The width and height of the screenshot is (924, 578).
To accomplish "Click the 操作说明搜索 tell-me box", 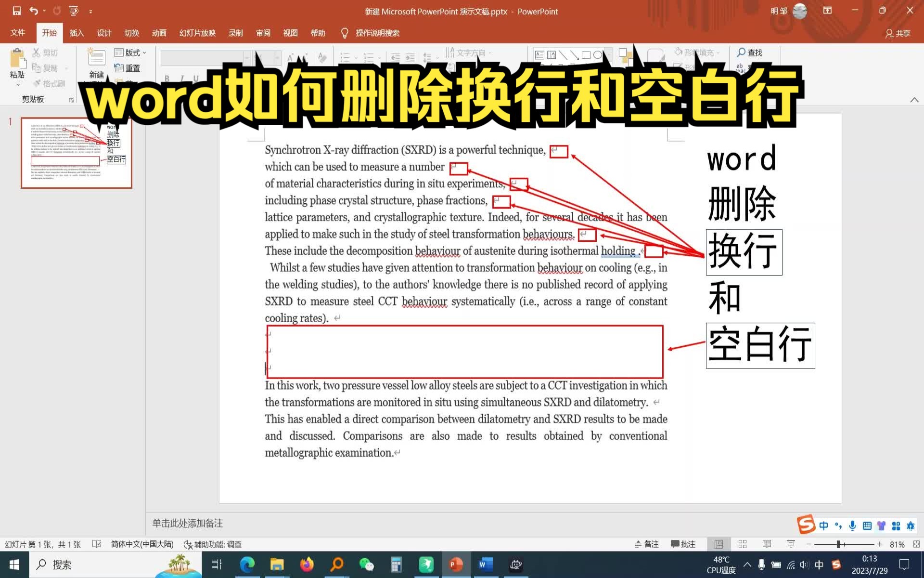I will [x=371, y=33].
